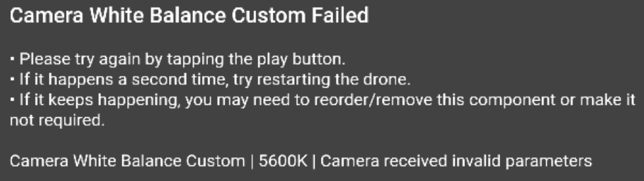The image size is (644, 181).
Task: Click the separator bar before '5600K'
Action: tap(252, 161)
